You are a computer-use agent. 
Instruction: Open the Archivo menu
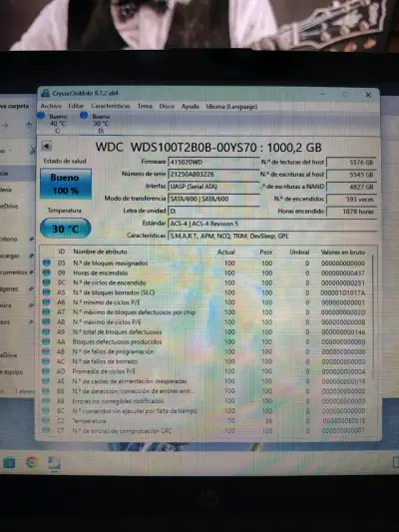[x=51, y=106]
